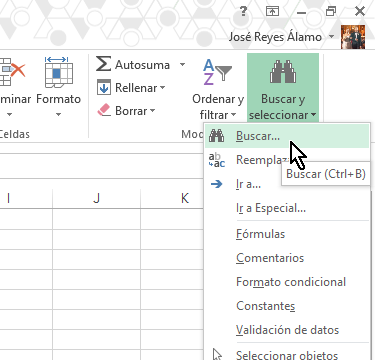Viewport: 375px width, 360px height.
Task: Close the Excel window
Action: point(360,11)
